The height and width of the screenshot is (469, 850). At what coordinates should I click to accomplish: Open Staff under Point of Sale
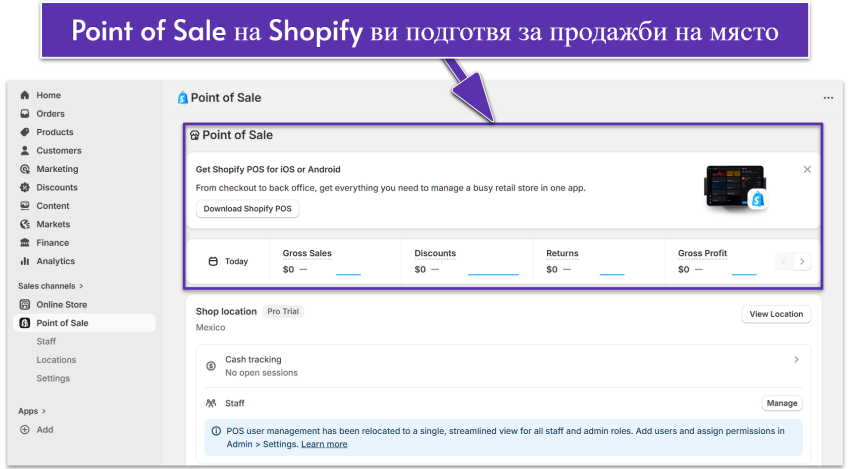tap(46, 342)
